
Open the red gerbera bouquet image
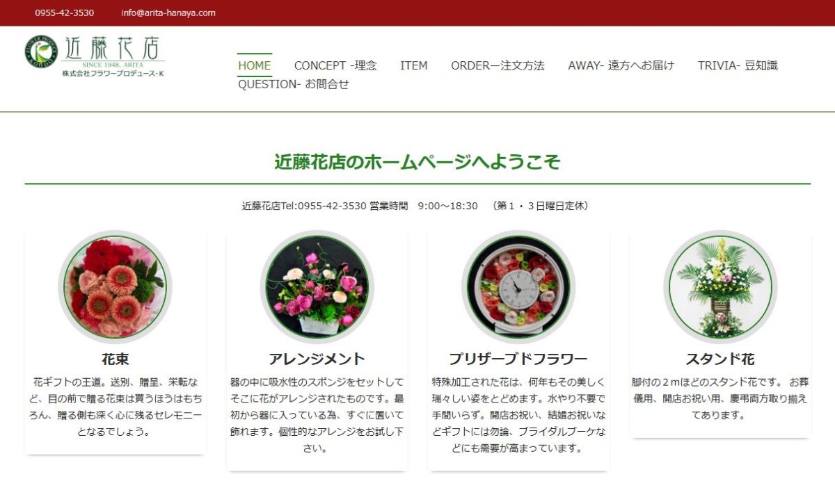(x=115, y=287)
